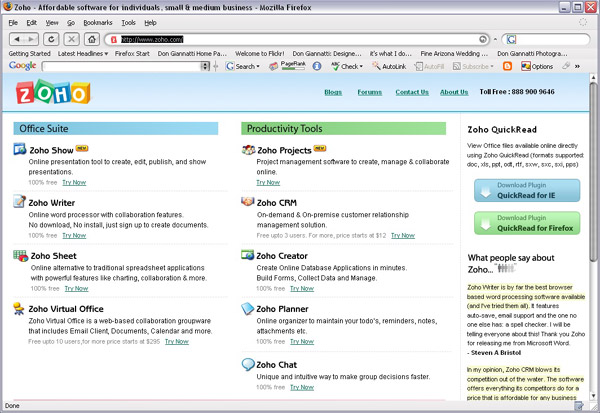
Task: Go to the Home page icon
Action: [x=92, y=39]
